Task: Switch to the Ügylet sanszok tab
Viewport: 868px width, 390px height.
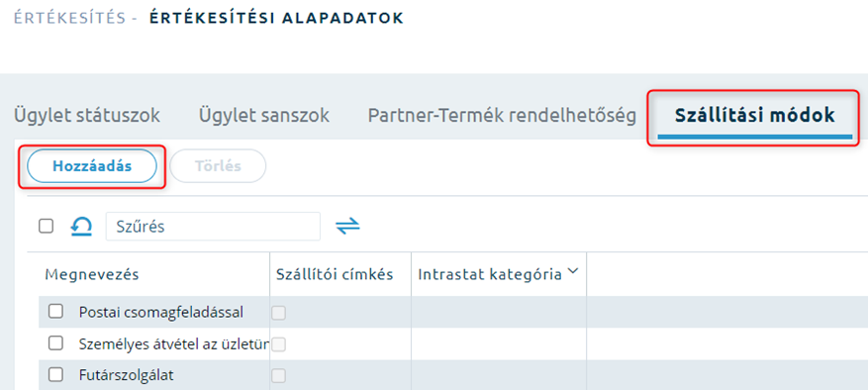Action: coord(264,115)
